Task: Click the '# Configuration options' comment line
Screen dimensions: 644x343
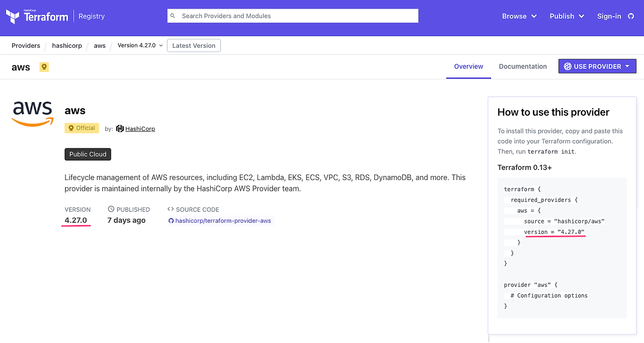Action: (549, 296)
